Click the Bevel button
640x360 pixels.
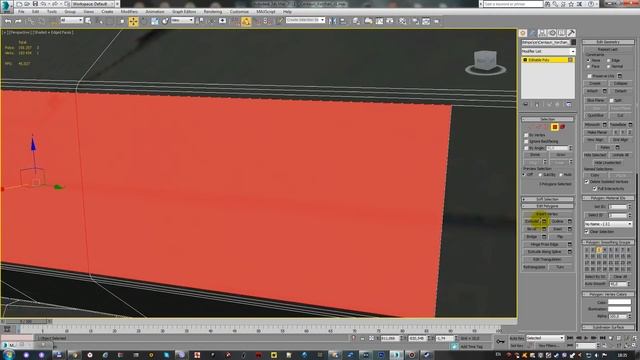tap(532, 229)
